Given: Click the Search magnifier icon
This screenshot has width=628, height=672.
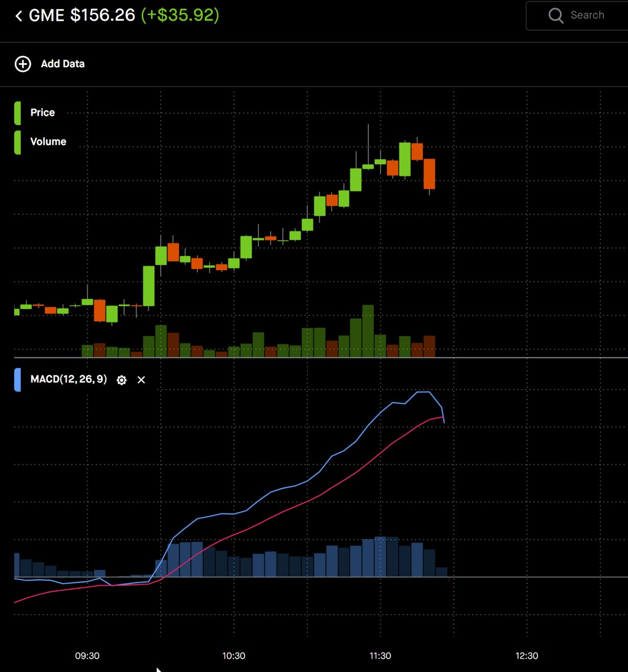Looking at the screenshot, I should [x=556, y=15].
